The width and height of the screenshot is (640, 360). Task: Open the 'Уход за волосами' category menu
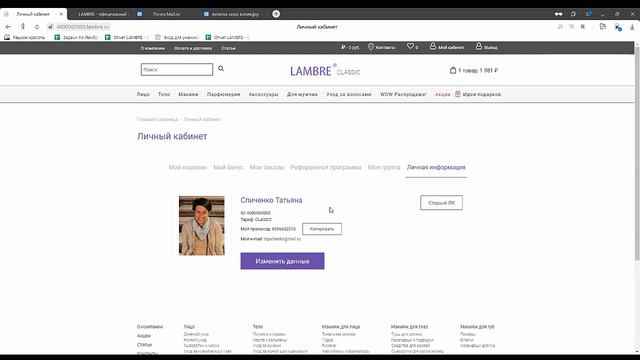[349, 94]
